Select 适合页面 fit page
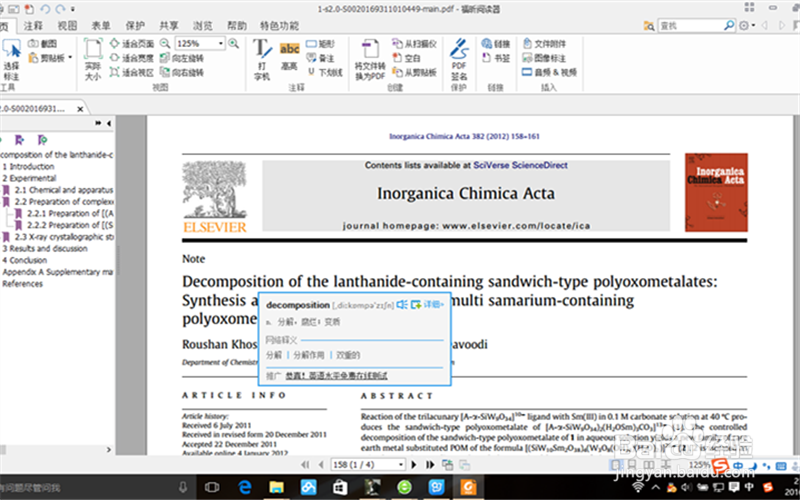This screenshot has width=800, height=500. [x=132, y=44]
